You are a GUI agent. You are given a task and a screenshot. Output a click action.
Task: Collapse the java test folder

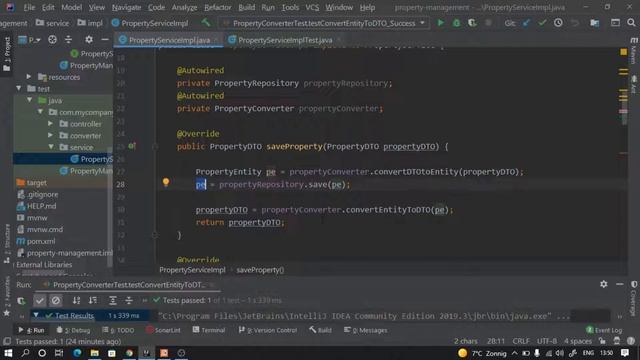(x=29, y=100)
